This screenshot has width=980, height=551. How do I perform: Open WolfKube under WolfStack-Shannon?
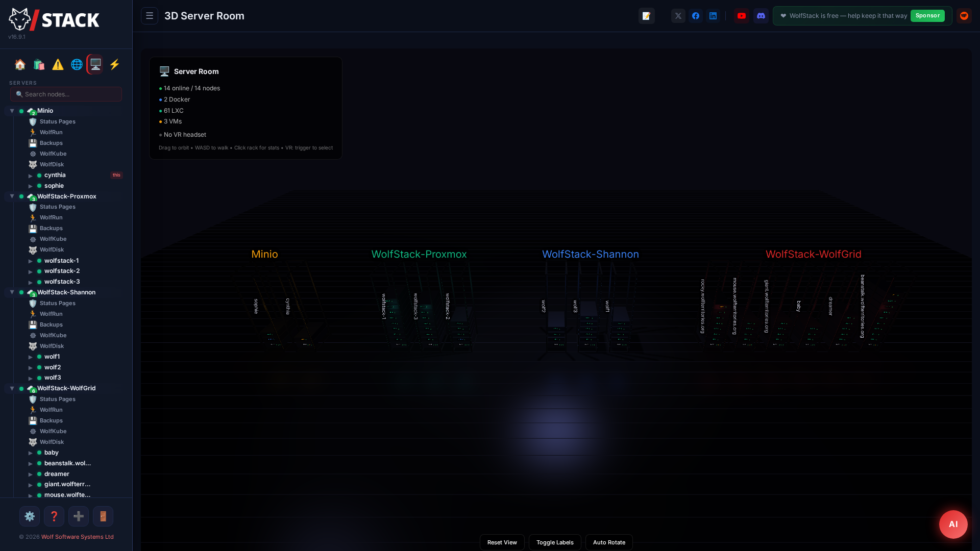point(53,335)
